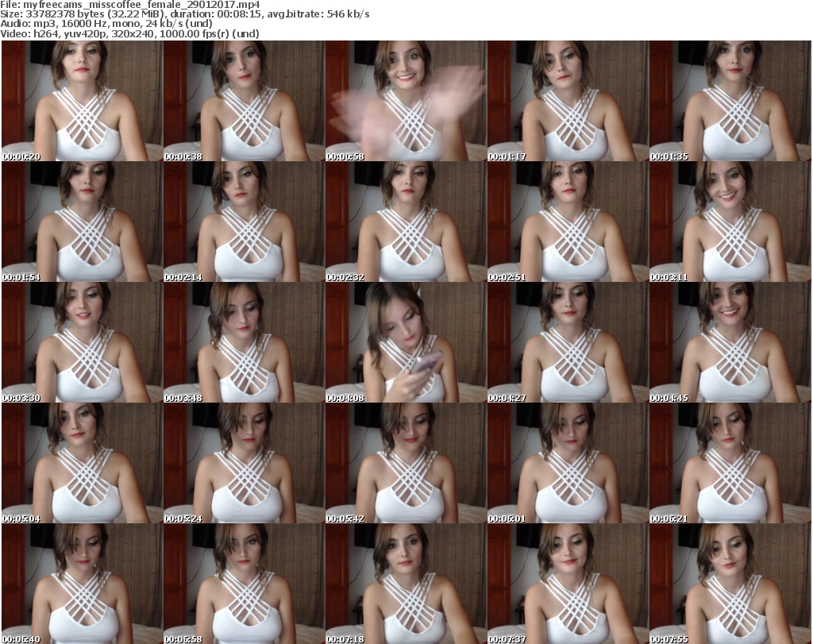Screen dimensions: 813x644
Task: Select the frame timestamped 00:01:35
Action: 730,101
